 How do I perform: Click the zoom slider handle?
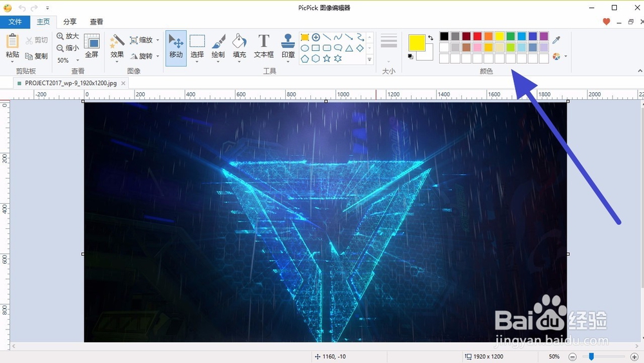[591, 357]
